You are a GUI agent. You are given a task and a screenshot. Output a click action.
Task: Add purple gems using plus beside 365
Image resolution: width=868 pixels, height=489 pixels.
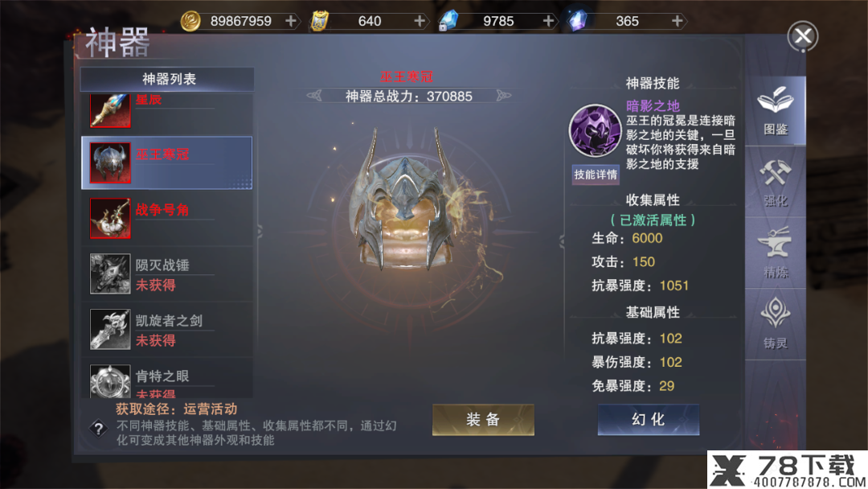click(x=677, y=21)
